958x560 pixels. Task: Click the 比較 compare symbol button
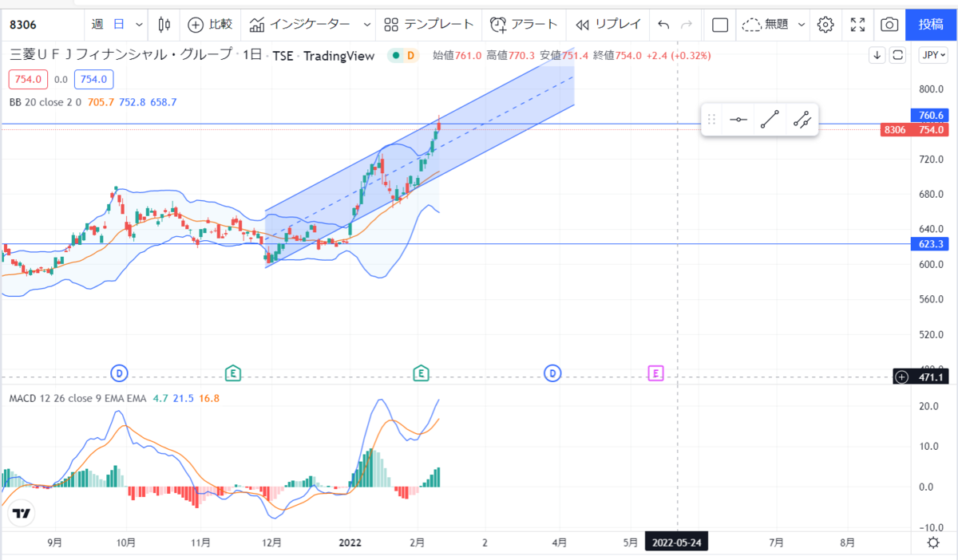tap(210, 25)
